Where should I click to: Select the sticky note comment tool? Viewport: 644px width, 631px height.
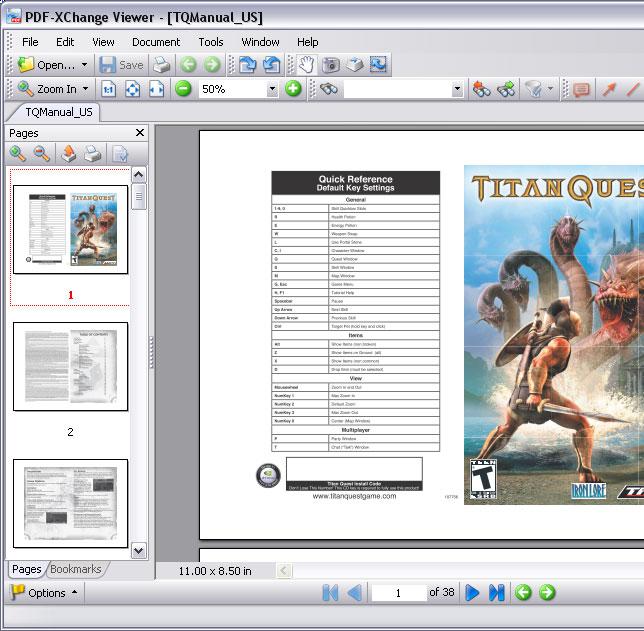[x=581, y=89]
